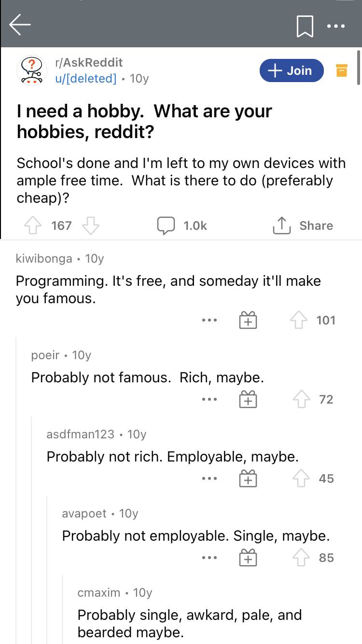Viewport: 362px width, 644px height.
Task: Click the yellow archived post icon
Action: (x=341, y=70)
